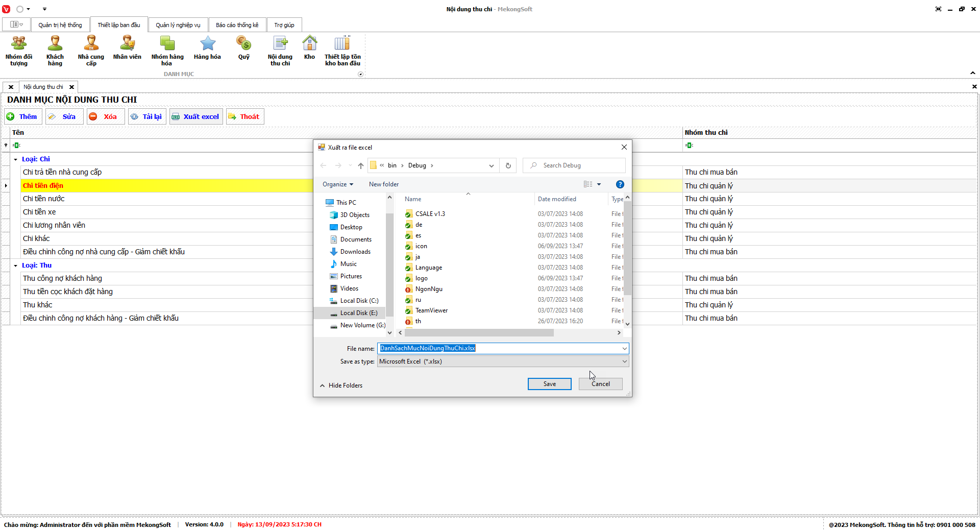
Task: Open Nhóm đối tượng category
Action: point(19,51)
